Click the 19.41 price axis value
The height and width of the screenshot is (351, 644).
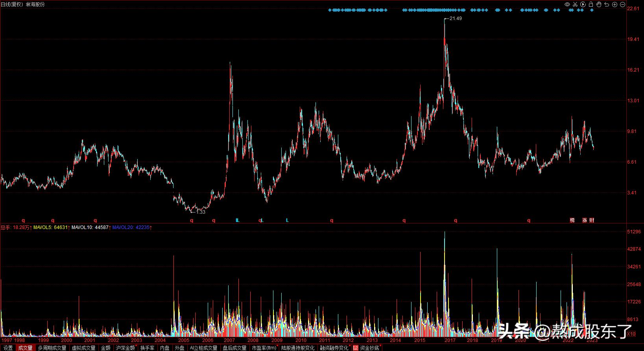click(633, 39)
